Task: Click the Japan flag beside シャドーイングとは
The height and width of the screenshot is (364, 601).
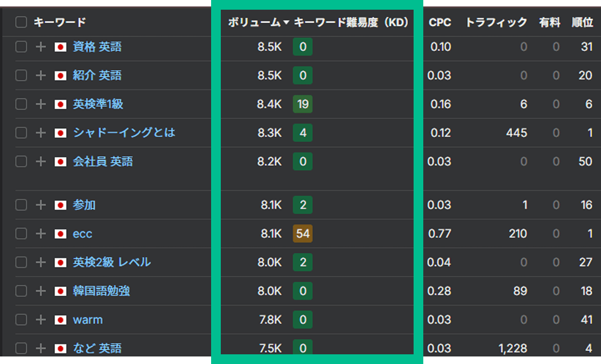Action: pos(60,133)
